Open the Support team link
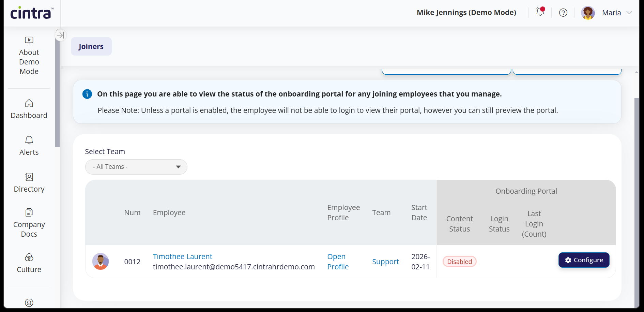Viewport: 644px width, 312px height. coord(385,262)
